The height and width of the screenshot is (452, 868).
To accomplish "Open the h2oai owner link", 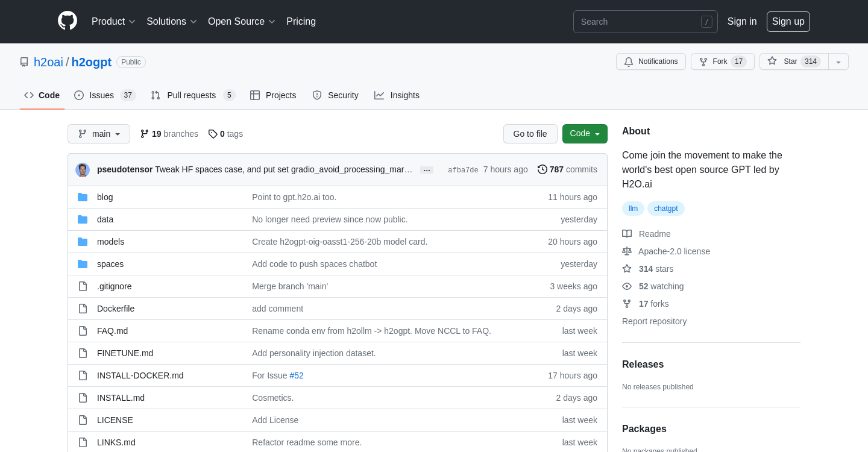I will (48, 62).
